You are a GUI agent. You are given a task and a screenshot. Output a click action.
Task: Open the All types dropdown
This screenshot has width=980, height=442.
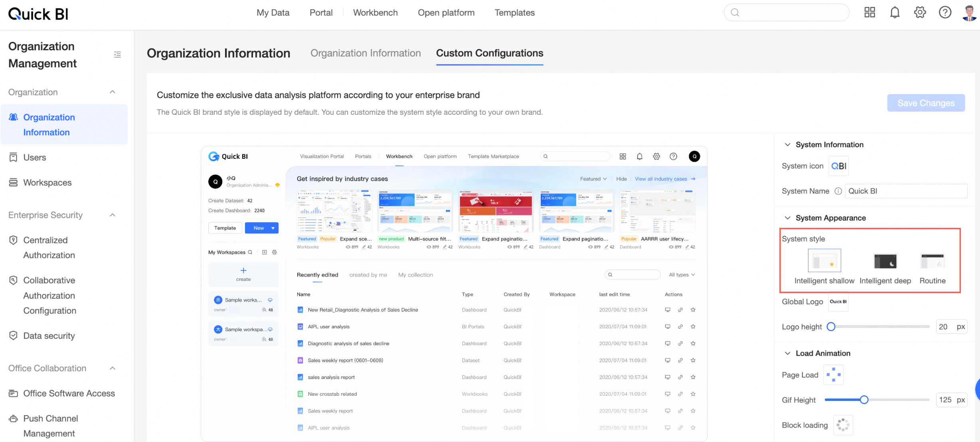[x=682, y=274]
